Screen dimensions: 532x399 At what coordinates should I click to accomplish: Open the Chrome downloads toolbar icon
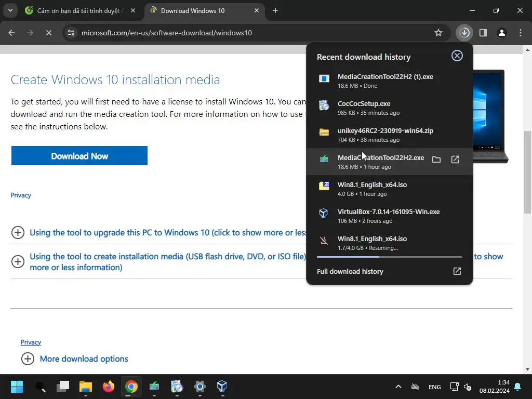point(464,33)
